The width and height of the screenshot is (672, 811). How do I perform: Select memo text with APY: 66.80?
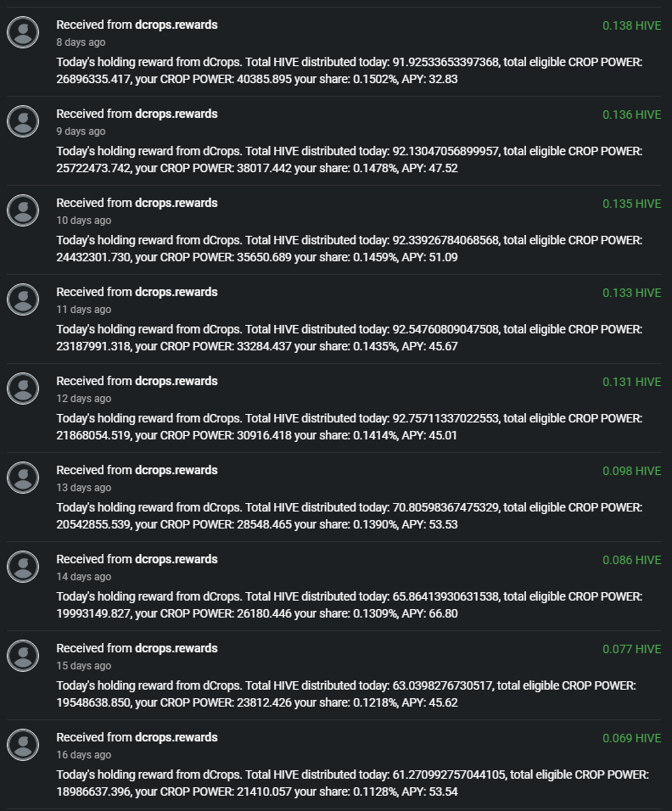click(x=350, y=605)
